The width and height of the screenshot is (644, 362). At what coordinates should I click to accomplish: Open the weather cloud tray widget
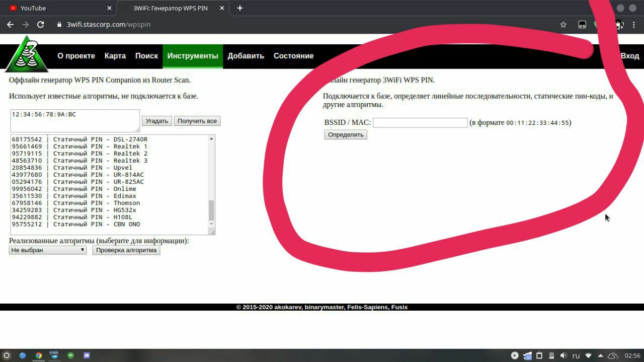point(613,355)
